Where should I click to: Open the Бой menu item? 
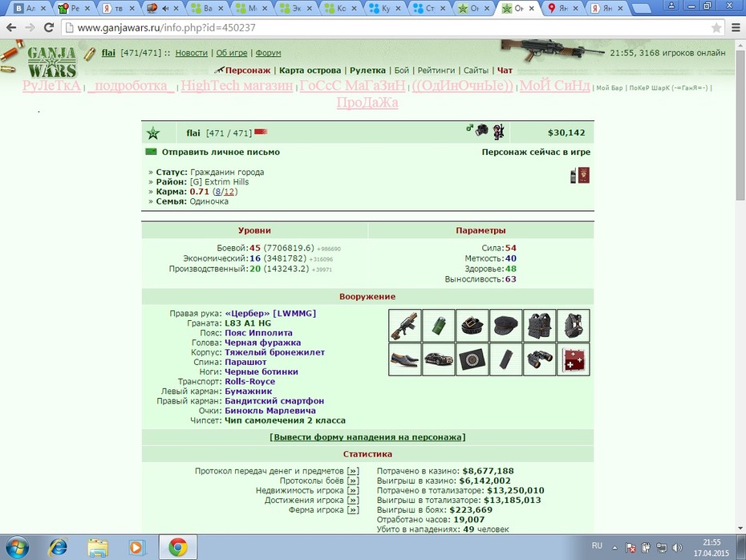click(x=402, y=71)
